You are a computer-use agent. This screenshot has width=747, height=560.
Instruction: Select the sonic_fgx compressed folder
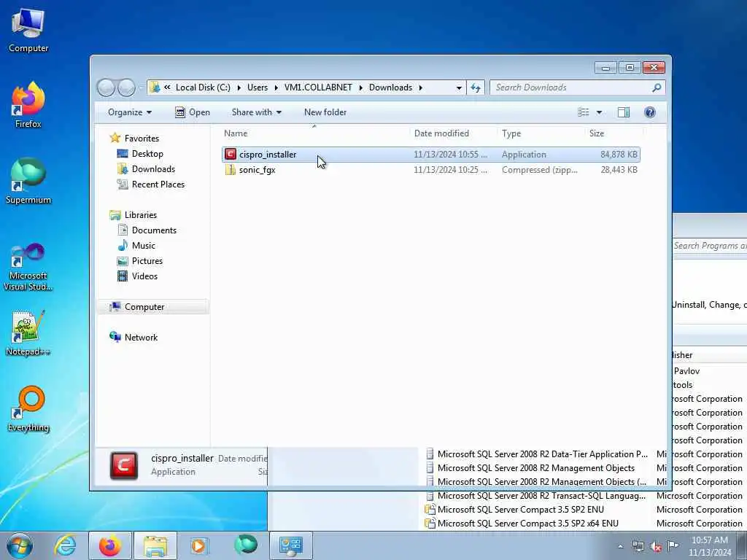pyautogui.click(x=431, y=169)
